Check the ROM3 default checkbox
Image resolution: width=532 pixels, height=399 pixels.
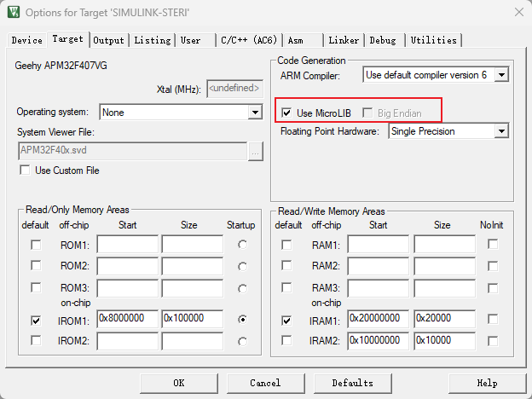(x=36, y=287)
